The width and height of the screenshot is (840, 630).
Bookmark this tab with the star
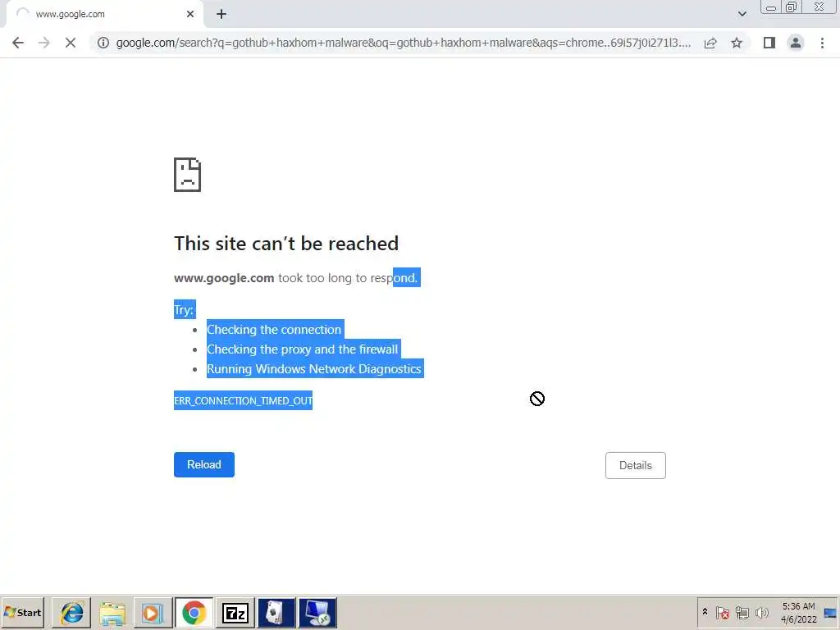pos(737,43)
